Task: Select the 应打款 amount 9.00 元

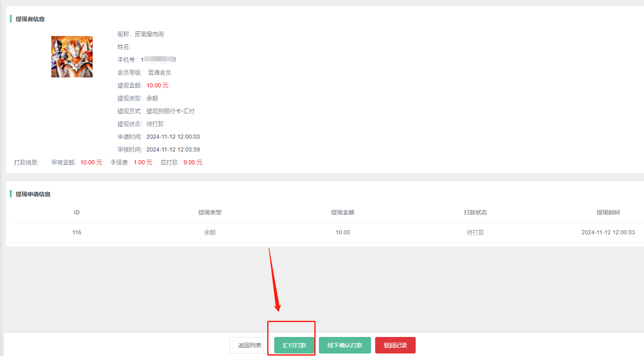Action: [193, 162]
